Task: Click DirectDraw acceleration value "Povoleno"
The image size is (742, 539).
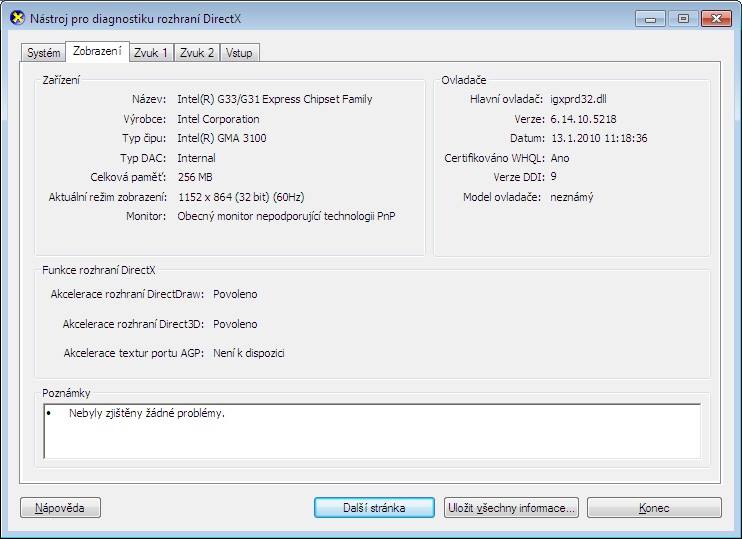Action: tap(235, 294)
